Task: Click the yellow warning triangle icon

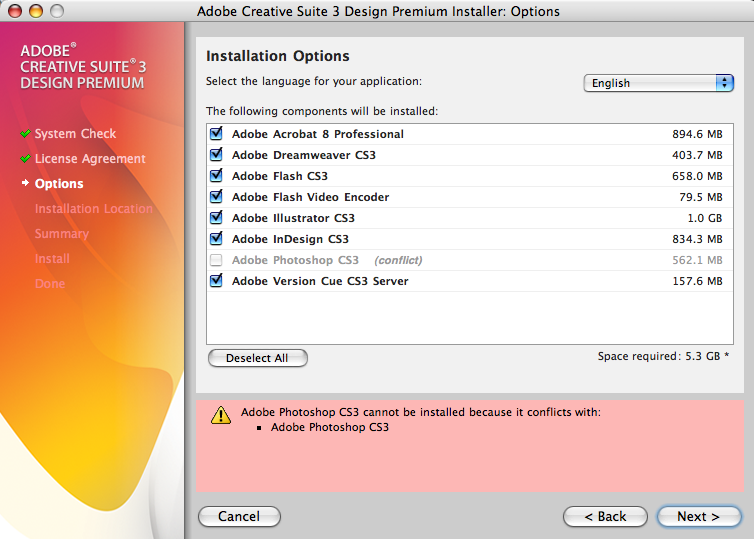Action: [221, 415]
